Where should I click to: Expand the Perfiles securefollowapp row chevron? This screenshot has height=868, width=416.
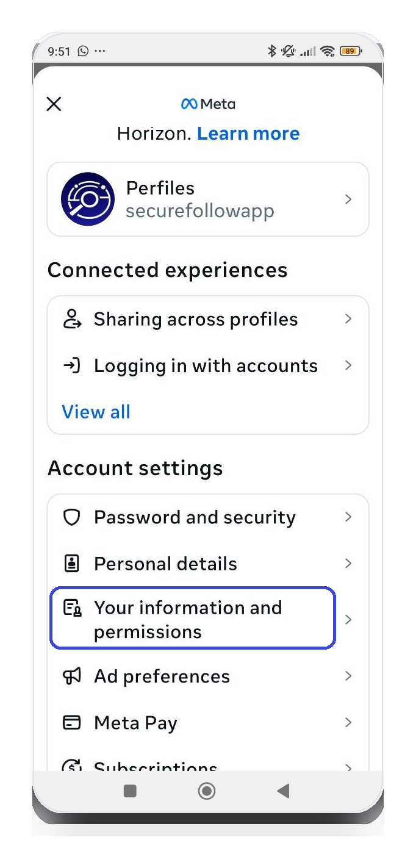(348, 199)
